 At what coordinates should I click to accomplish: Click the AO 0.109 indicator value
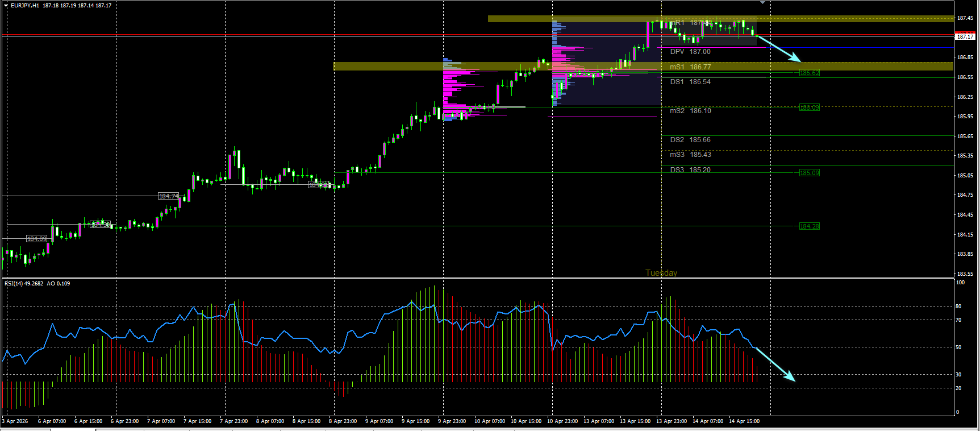coord(59,283)
